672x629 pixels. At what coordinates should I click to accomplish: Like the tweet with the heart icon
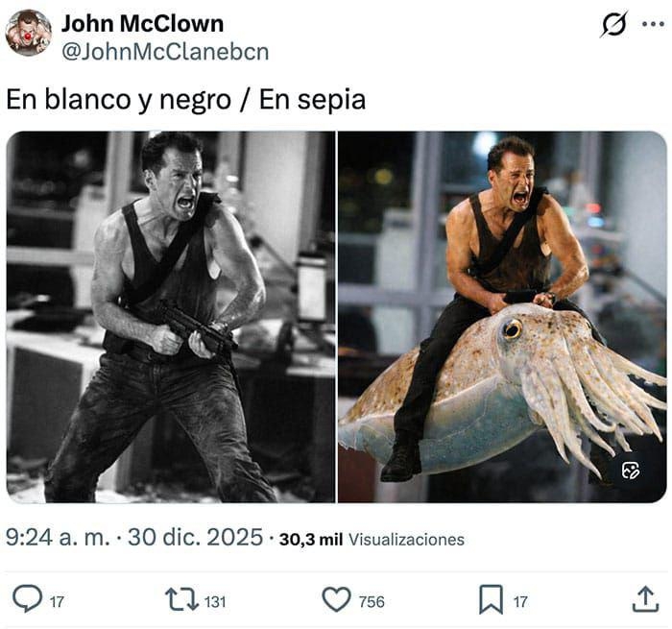(x=336, y=599)
